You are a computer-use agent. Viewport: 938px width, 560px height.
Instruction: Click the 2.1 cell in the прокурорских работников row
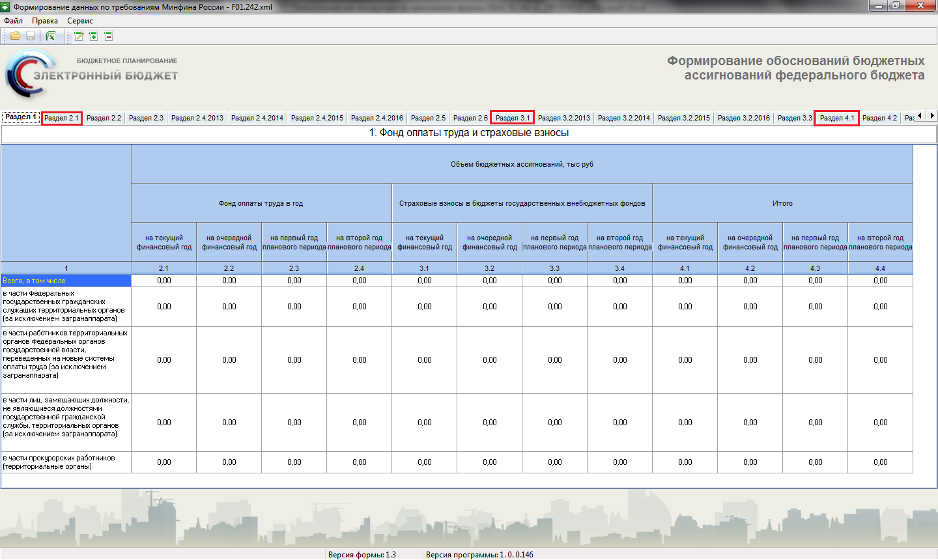(164, 462)
